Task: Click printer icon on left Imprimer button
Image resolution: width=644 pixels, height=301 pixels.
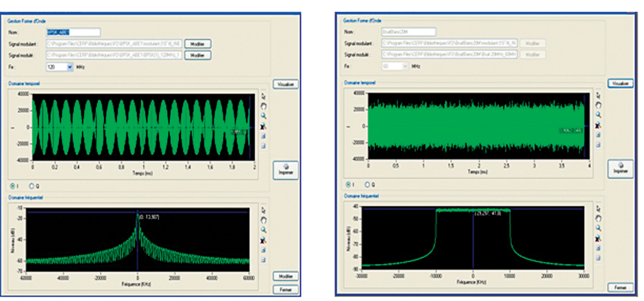Action: 286,165
